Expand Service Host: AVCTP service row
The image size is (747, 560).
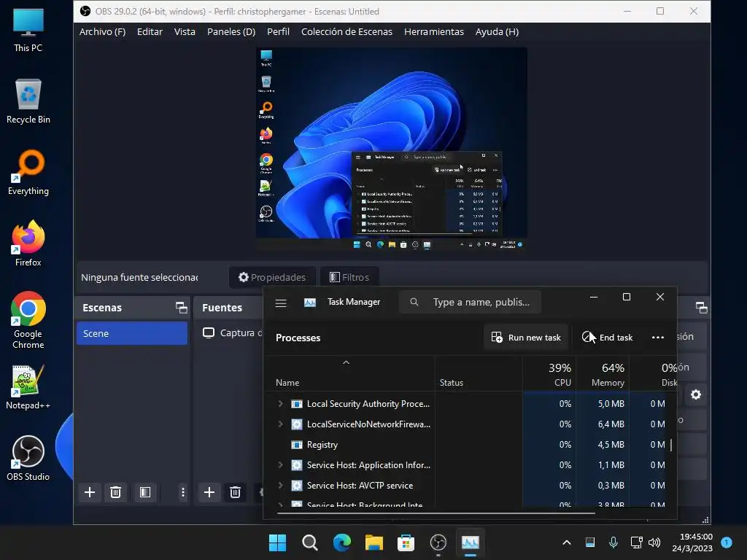pos(280,486)
